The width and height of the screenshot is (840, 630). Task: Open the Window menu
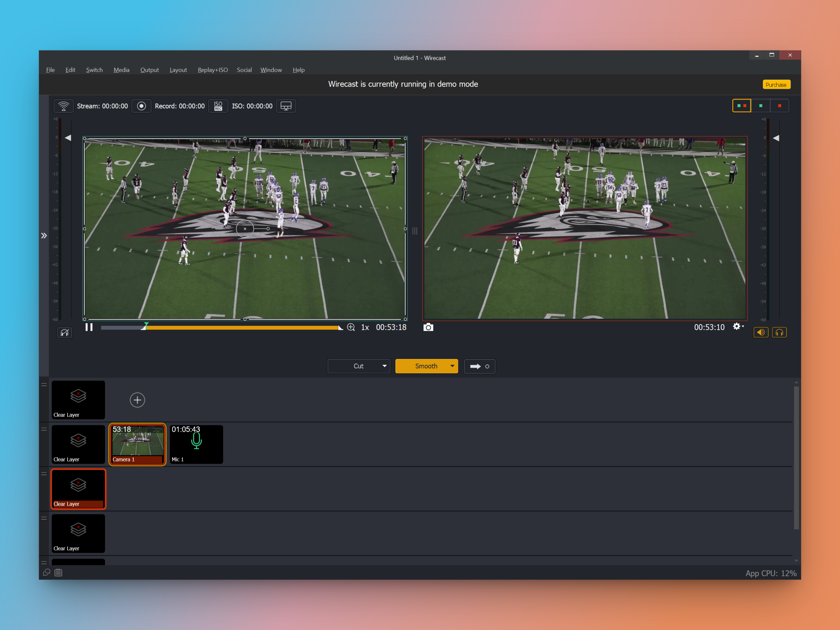(x=271, y=70)
